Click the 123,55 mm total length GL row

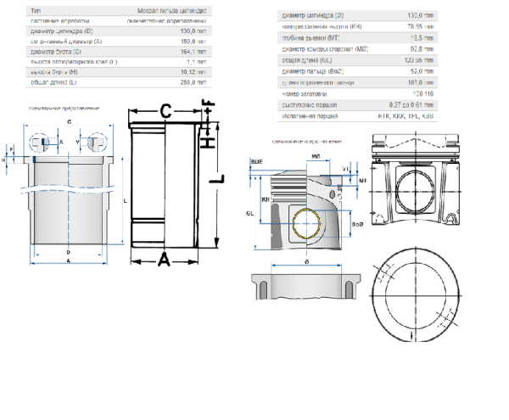click(x=358, y=60)
